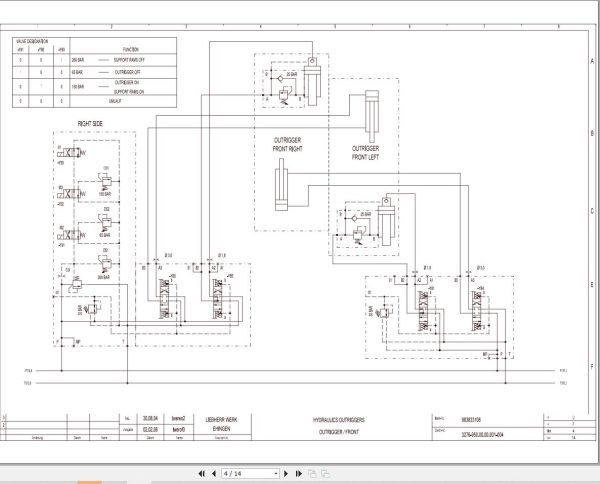The width and height of the screenshot is (600, 484).
Task: Click the LIEBHERR WERK text
Action: coord(221,420)
